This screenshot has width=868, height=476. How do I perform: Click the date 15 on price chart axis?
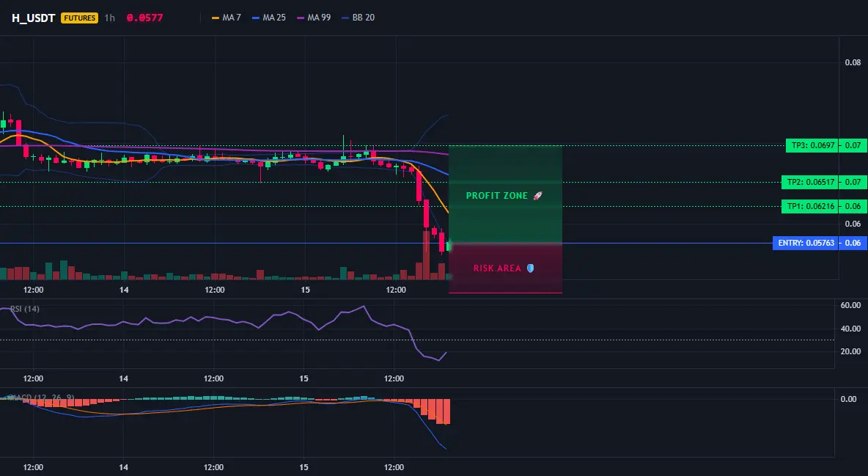[305, 290]
